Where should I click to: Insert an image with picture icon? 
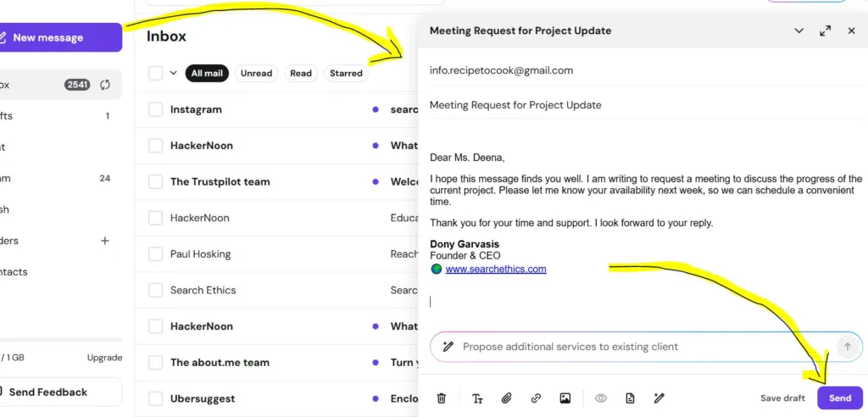pos(565,398)
